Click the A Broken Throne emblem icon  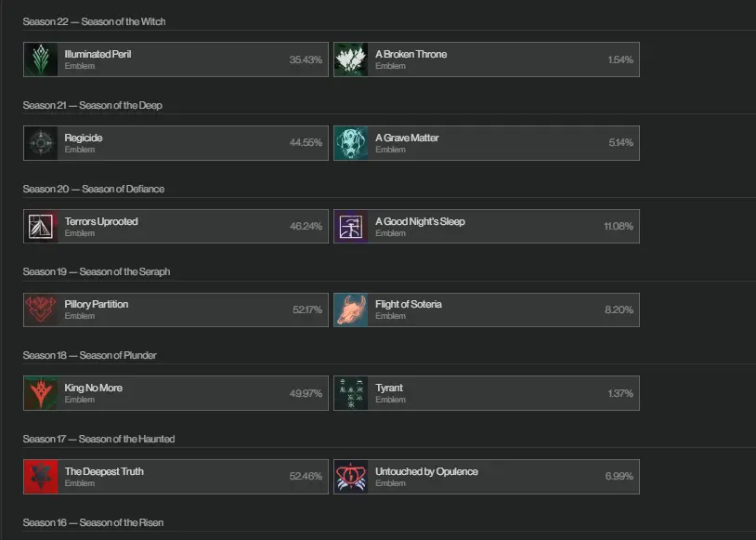click(x=351, y=59)
